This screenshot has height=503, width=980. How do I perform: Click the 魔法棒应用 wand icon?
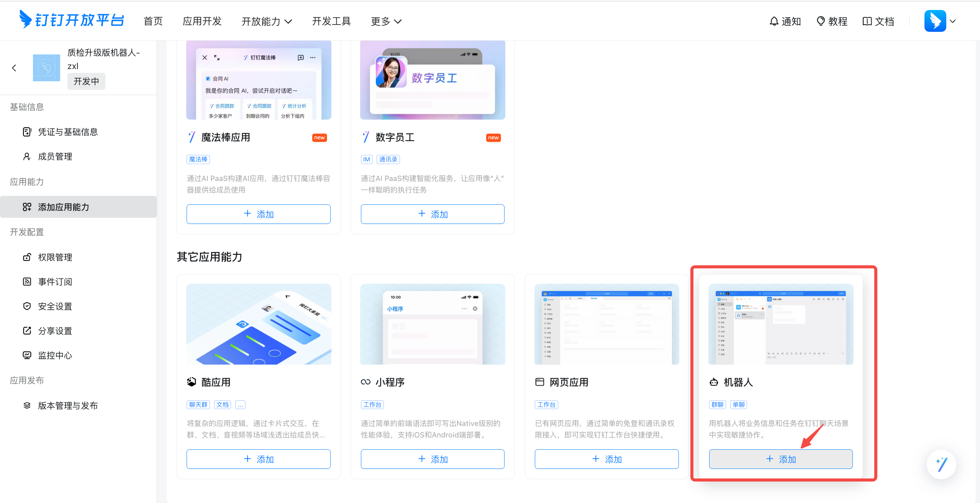[192, 137]
